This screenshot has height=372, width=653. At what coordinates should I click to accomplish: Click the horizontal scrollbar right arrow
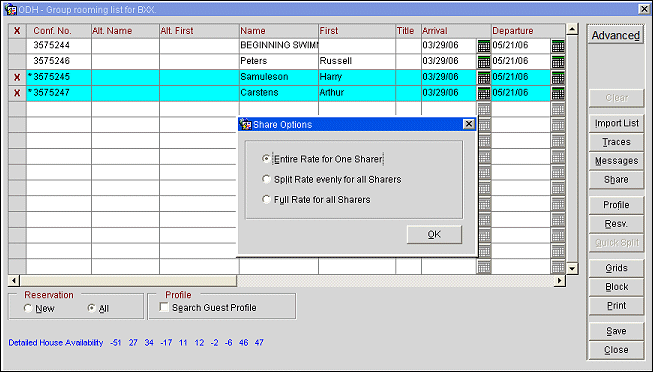(x=560, y=281)
